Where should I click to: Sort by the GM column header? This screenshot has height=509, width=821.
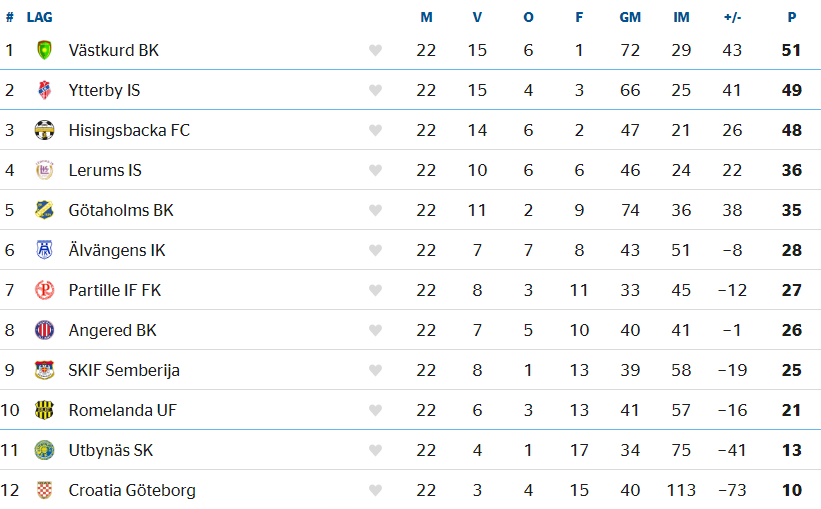[630, 17]
